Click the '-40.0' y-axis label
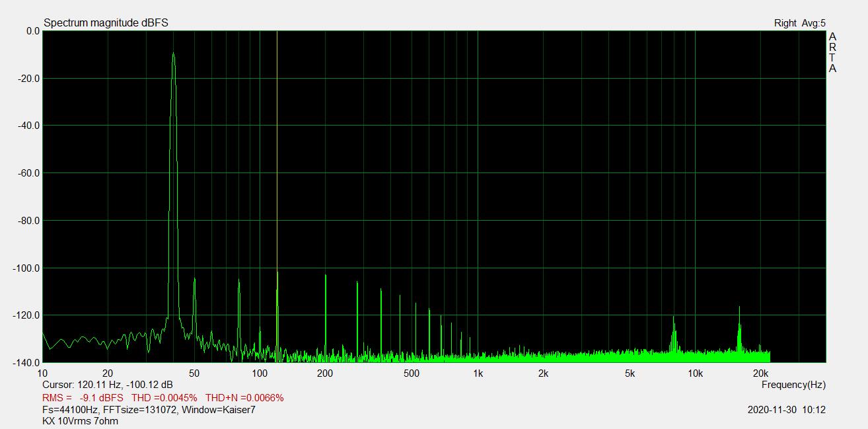 point(30,126)
